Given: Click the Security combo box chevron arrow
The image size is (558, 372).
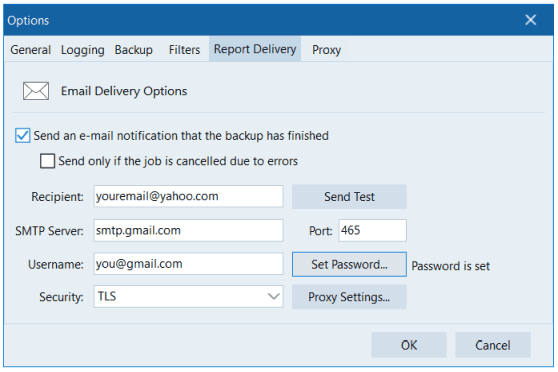Looking at the screenshot, I should [273, 296].
